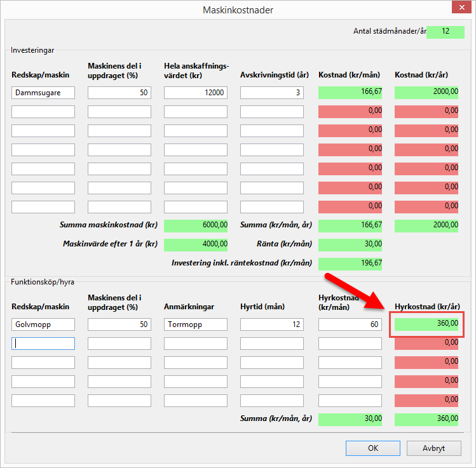Click the depreciation time field containing 3

pos(272,93)
